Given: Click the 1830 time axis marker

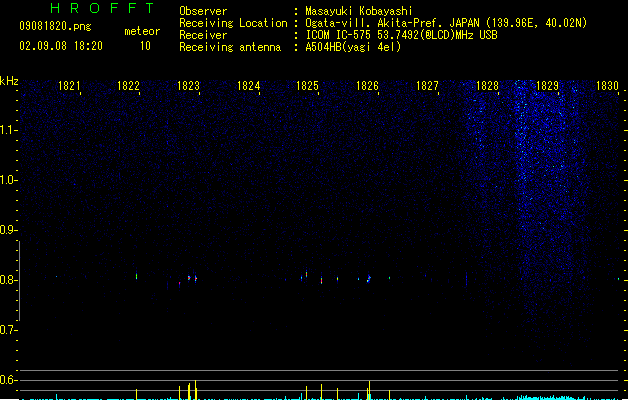Looking at the screenshot, I should (607, 86).
